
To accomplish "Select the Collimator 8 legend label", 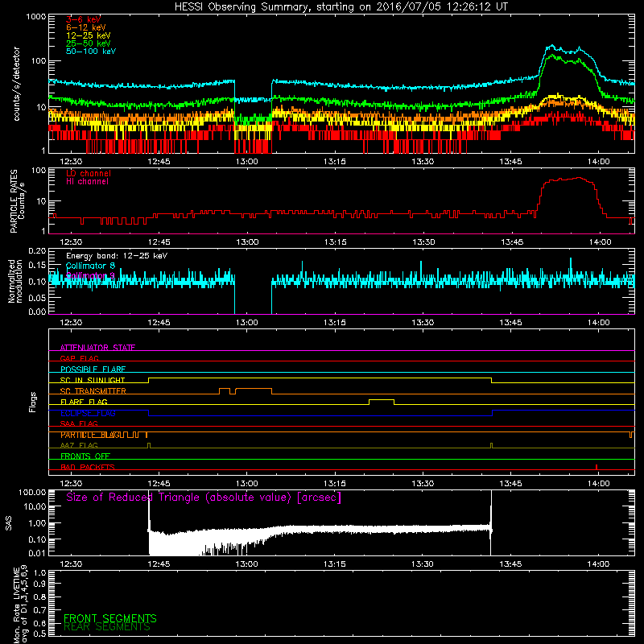I will coord(90,266).
